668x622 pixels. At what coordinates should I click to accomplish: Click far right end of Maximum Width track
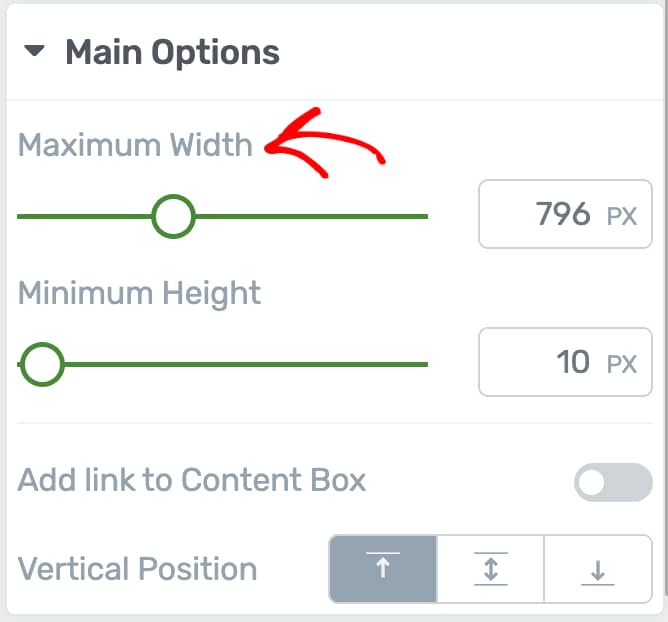pos(424,216)
